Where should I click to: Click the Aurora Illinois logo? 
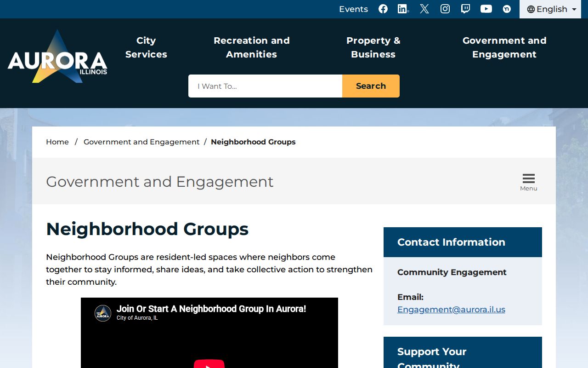pyautogui.click(x=57, y=57)
